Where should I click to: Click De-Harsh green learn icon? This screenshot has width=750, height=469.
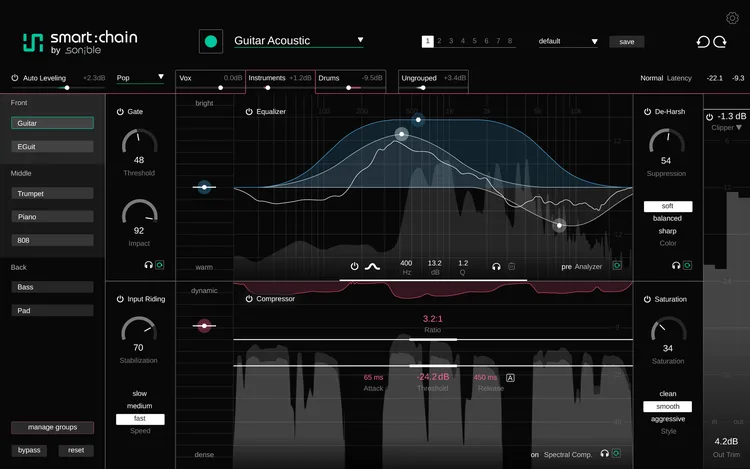tap(687, 265)
